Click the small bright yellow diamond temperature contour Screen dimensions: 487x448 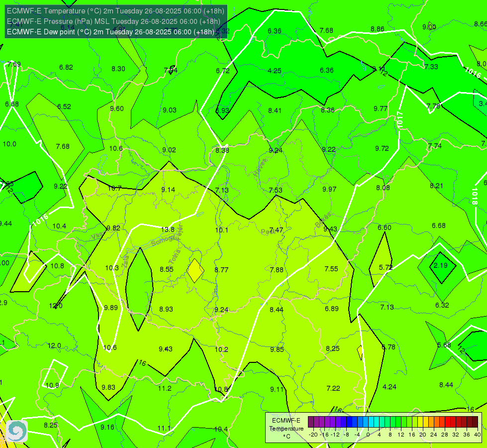click(x=195, y=270)
